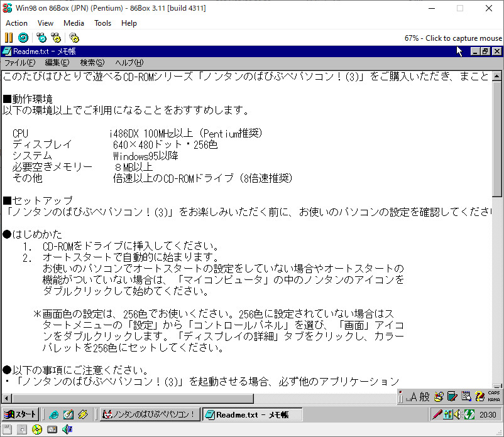Pause the emulation with the 86Box pause button
The image size is (504, 437).
coord(9,38)
